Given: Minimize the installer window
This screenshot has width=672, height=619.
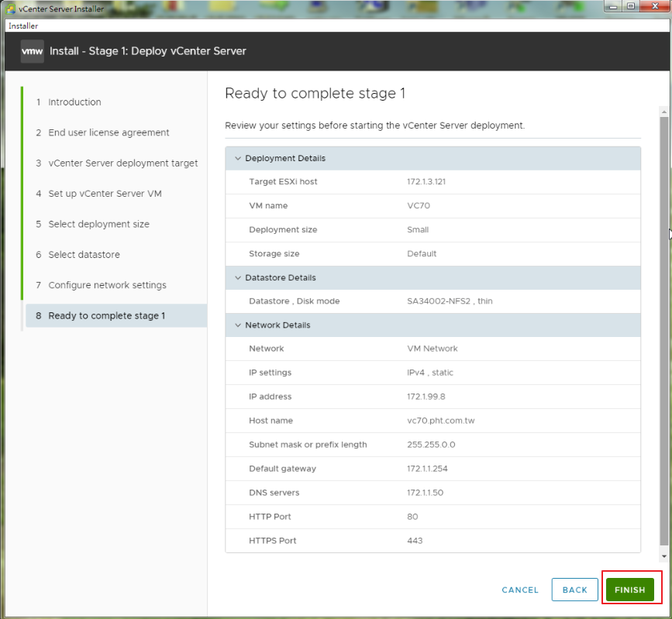Looking at the screenshot, I should point(613,6).
